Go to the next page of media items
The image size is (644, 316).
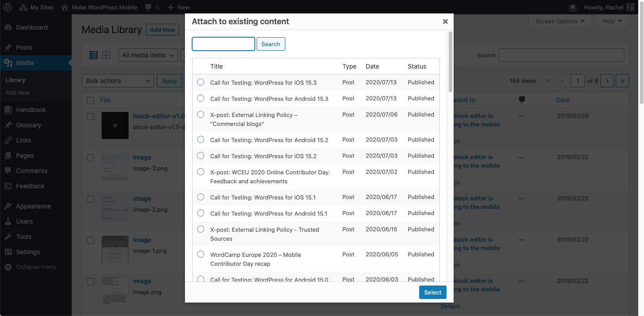coord(607,81)
